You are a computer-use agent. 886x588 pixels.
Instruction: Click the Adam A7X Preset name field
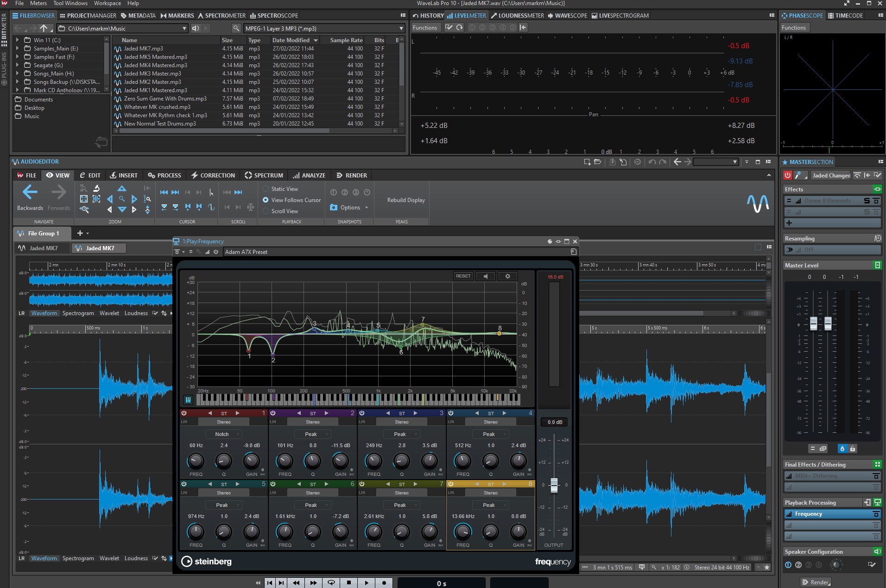point(396,252)
